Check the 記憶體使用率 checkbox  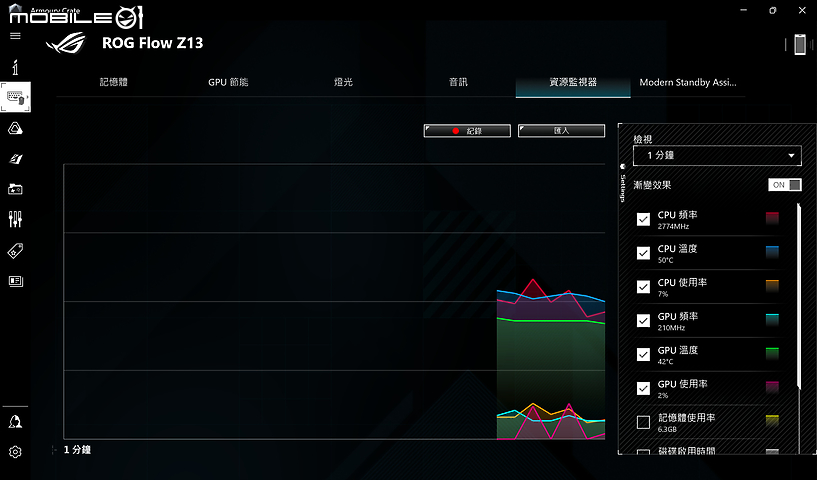coord(643,423)
